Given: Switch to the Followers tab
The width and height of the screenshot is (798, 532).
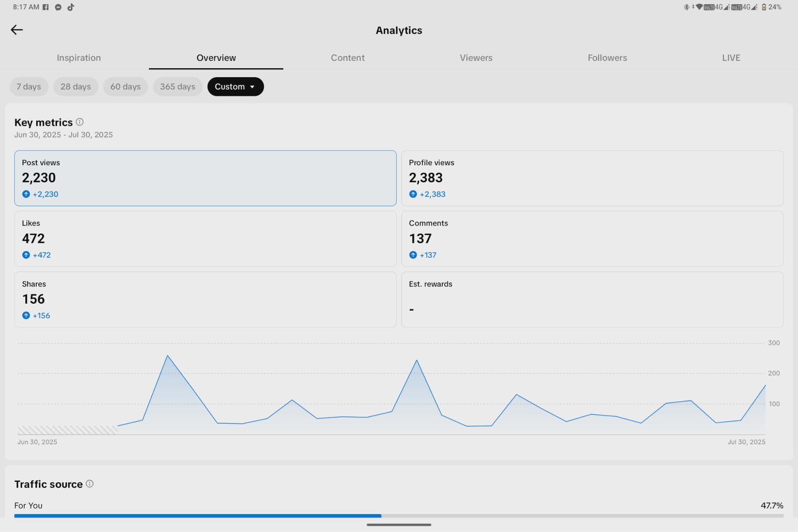Looking at the screenshot, I should click(x=607, y=58).
